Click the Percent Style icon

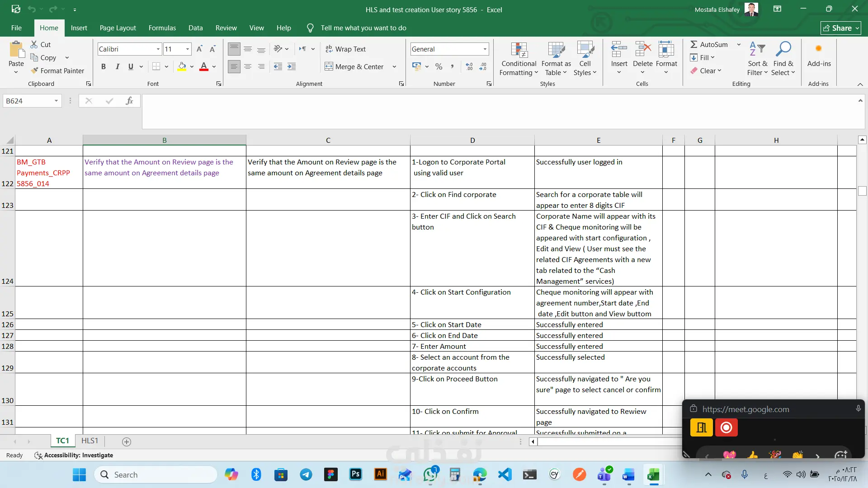click(439, 66)
